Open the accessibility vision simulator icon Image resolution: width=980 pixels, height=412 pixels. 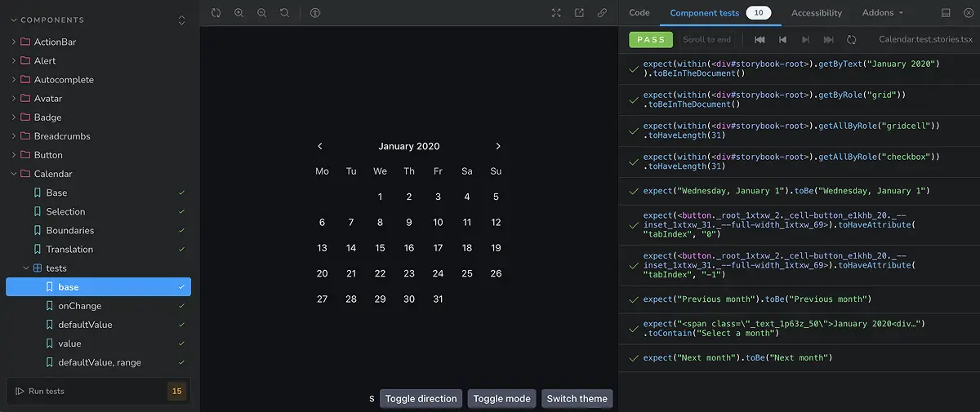(315, 13)
